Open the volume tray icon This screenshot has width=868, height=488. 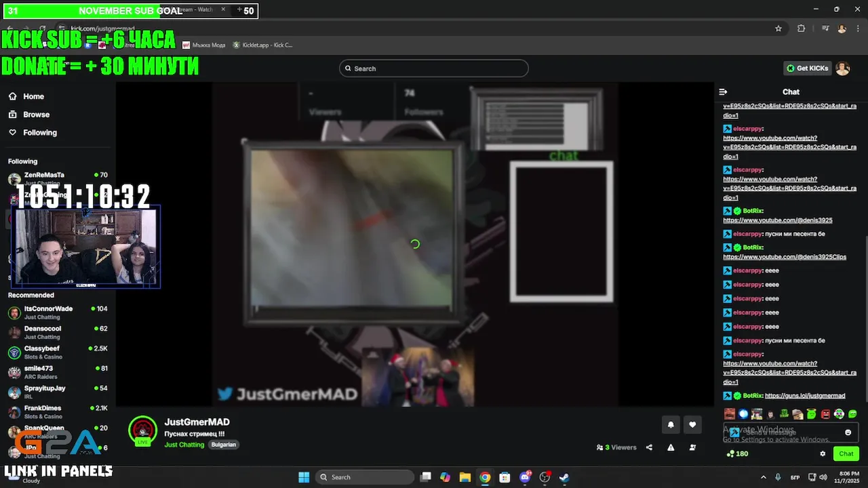(x=823, y=477)
